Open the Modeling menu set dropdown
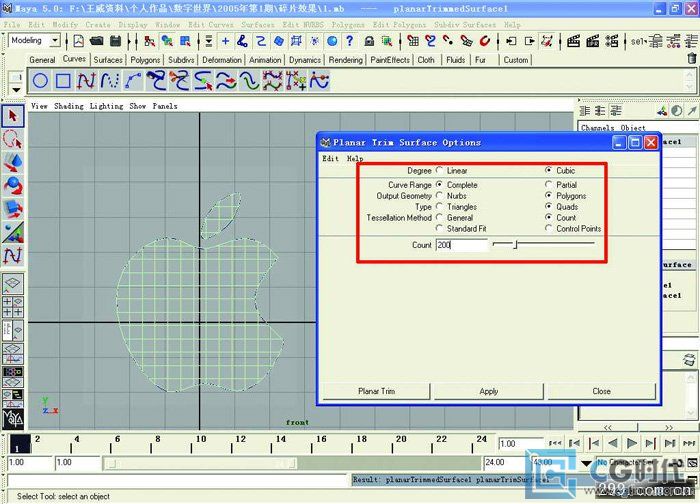 [55, 41]
